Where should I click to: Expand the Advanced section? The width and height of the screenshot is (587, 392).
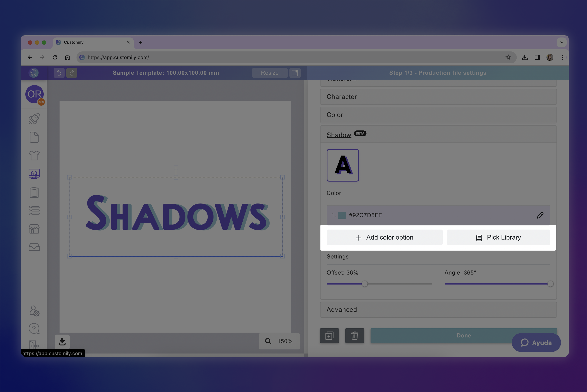[x=438, y=310]
